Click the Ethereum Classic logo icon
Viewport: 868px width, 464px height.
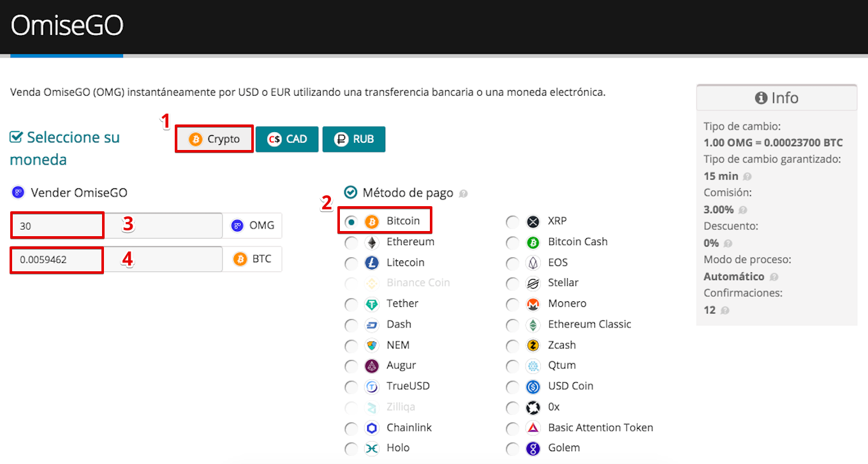pyautogui.click(x=533, y=325)
